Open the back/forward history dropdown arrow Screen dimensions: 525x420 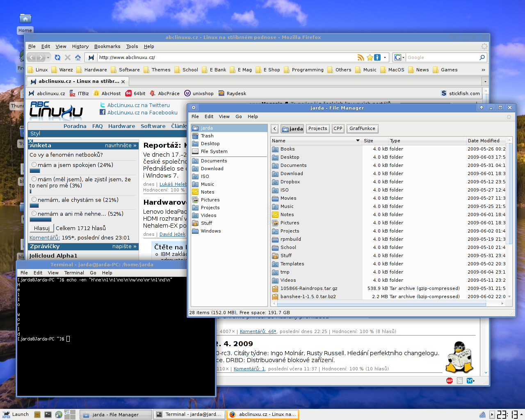48,57
